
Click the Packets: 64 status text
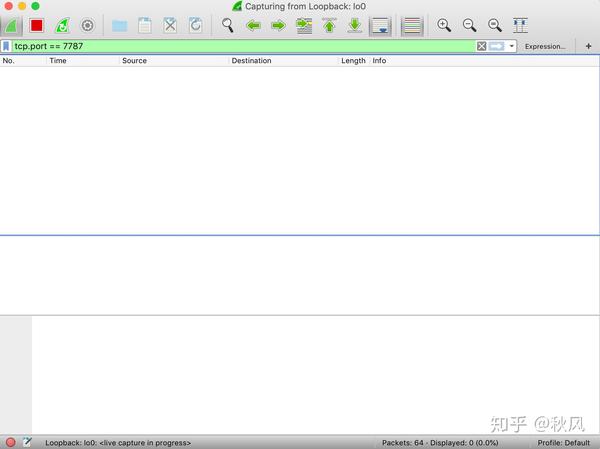click(403, 443)
